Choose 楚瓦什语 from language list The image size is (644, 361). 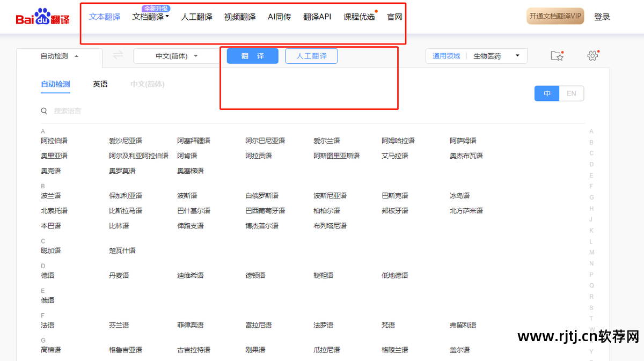[122, 251]
